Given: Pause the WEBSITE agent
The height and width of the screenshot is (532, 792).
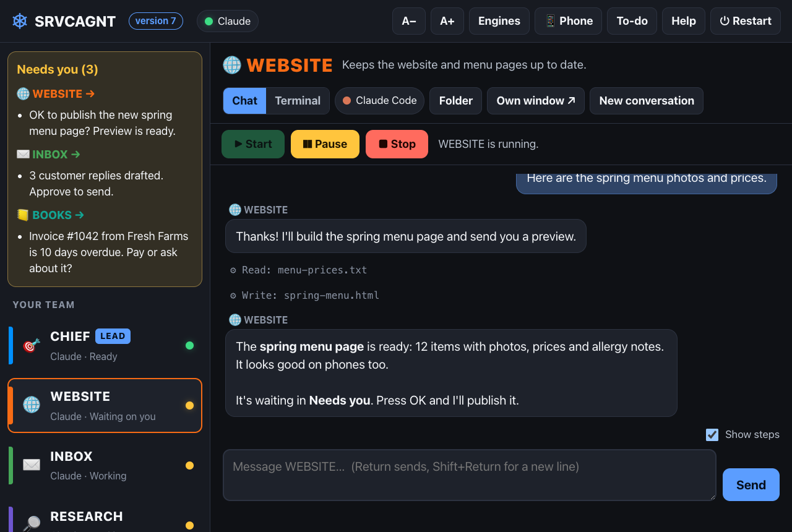Looking at the screenshot, I should click(x=325, y=144).
